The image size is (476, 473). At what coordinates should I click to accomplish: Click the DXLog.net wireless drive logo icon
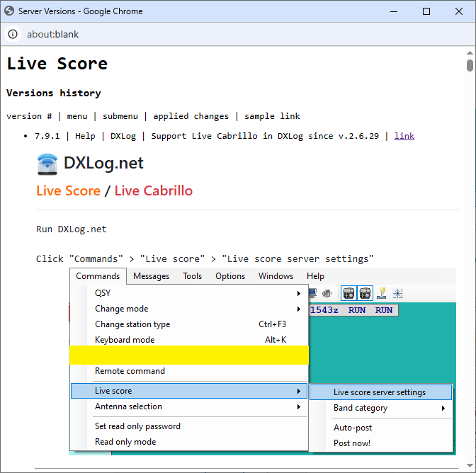pyautogui.click(x=47, y=164)
